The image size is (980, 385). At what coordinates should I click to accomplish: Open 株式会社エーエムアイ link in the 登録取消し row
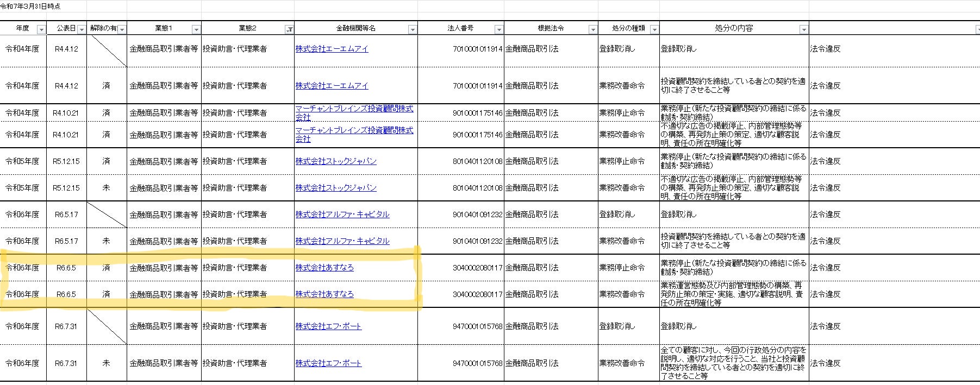(332, 49)
